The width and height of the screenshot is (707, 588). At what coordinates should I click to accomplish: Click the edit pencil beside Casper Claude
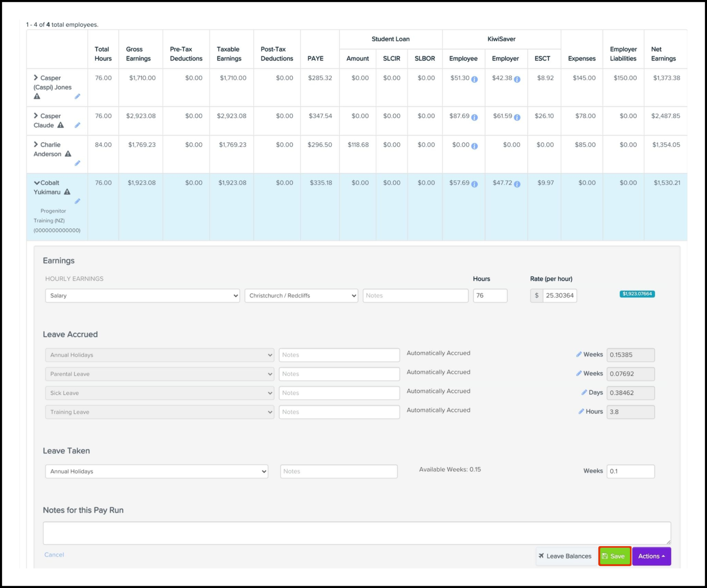click(77, 125)
